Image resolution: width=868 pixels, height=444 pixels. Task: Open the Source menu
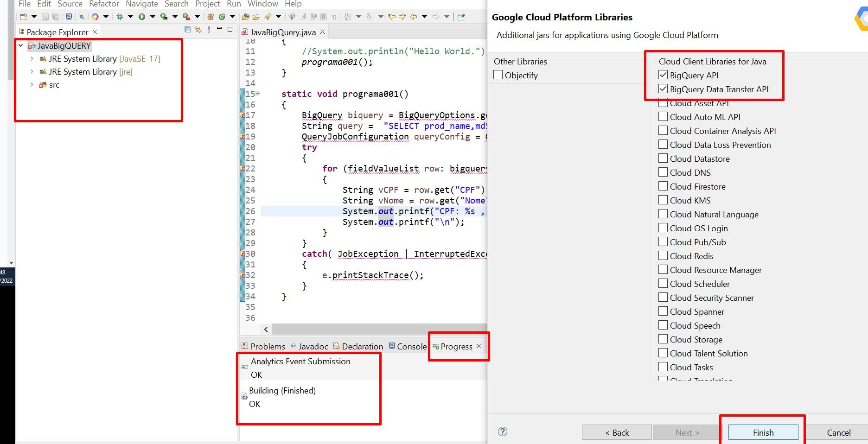[x=70, y=4]
